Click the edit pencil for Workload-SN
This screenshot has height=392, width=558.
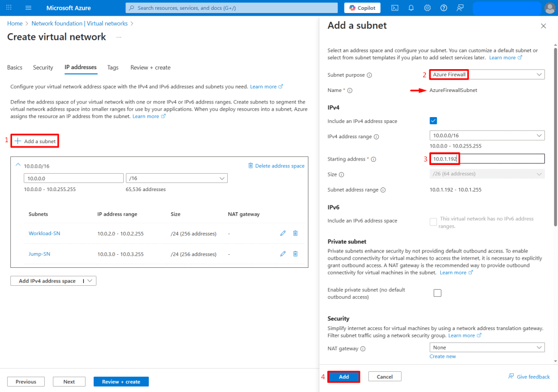[283, 233]
